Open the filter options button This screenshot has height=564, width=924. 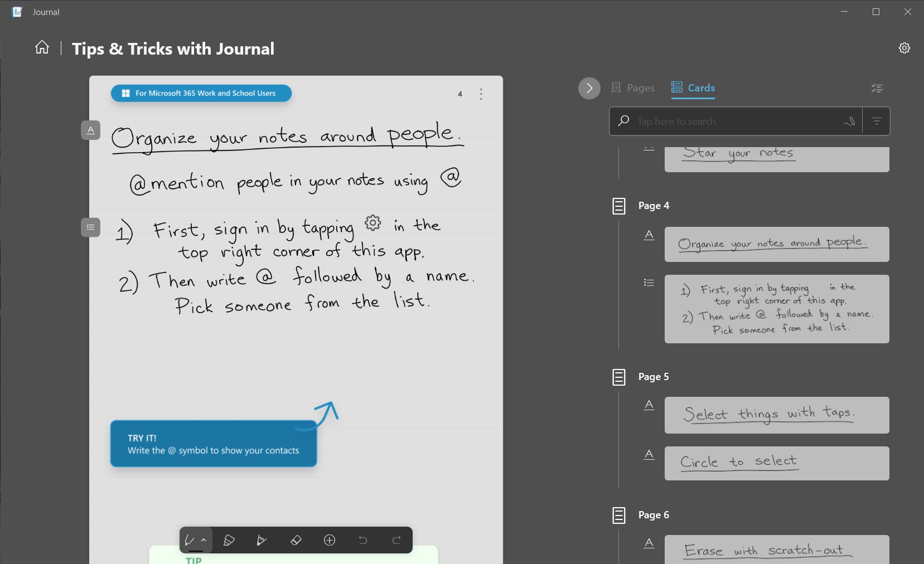coord(876,121)
